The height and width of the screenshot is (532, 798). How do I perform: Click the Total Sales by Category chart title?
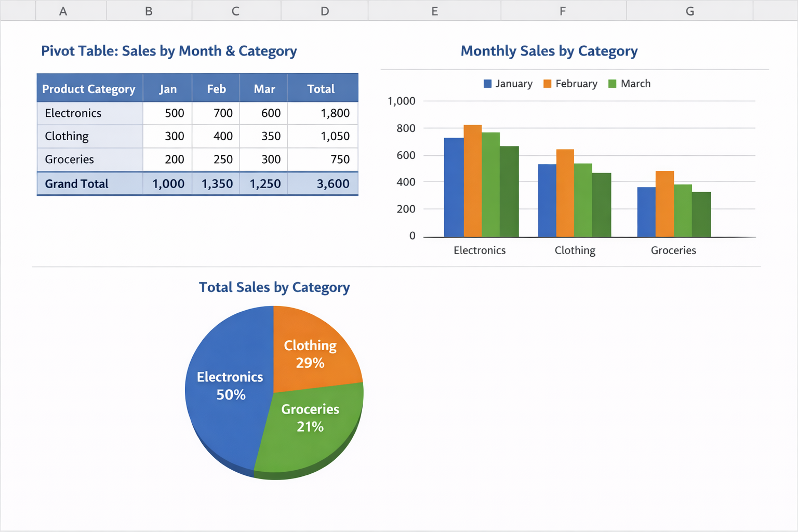274,287
